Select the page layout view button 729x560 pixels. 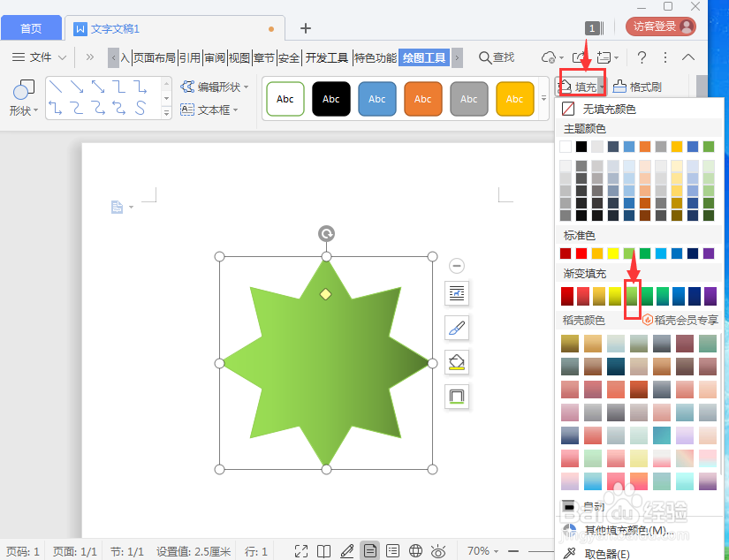[x=370, y=551]
